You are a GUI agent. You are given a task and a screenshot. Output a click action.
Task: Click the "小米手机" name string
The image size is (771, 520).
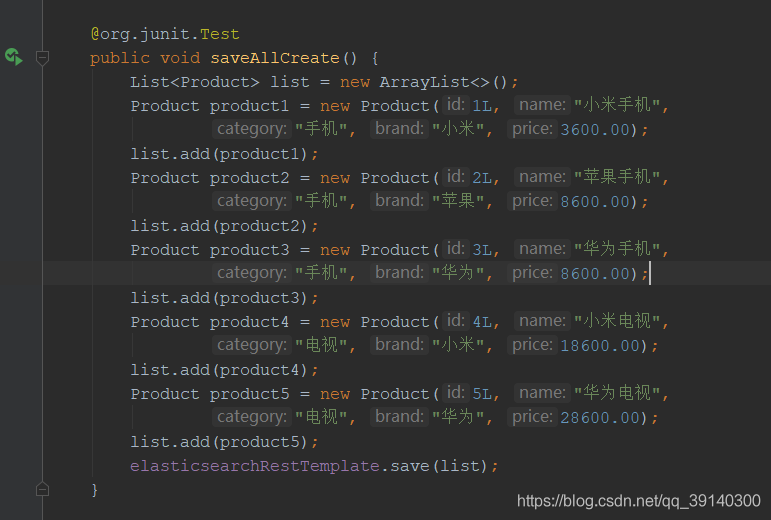tap(617, 105)
